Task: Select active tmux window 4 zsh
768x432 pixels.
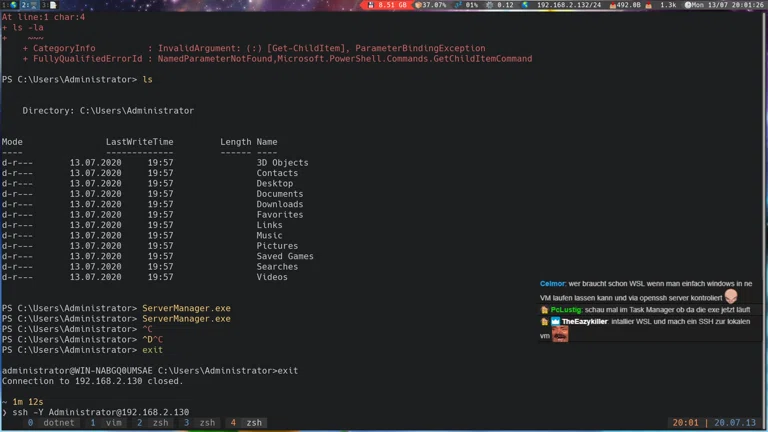Action: pos(246,423)
